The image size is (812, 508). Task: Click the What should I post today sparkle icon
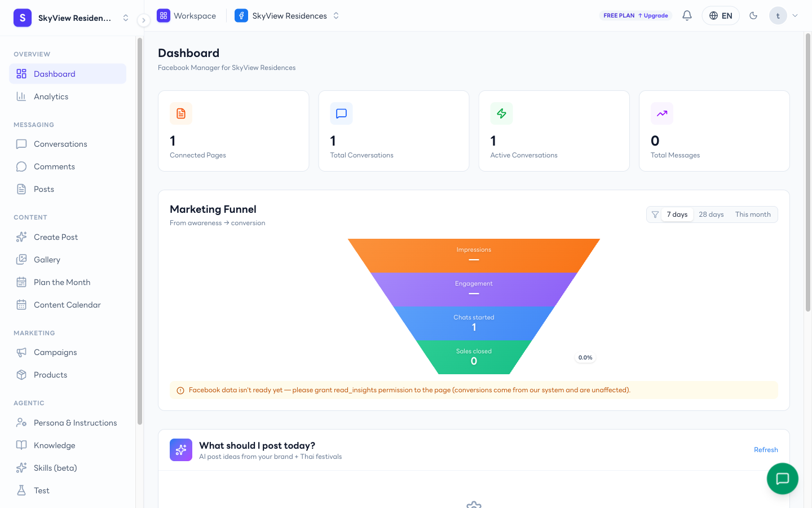coord(181,450)
